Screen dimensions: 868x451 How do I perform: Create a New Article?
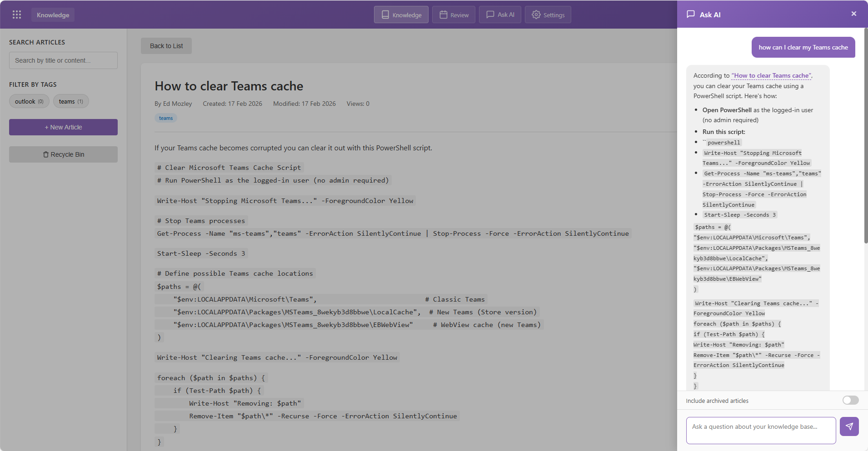pos(63,127)
